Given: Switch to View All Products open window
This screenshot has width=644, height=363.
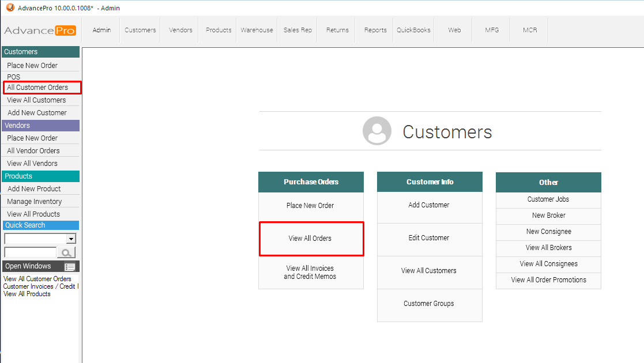Looking at the screenshot, I should pos(27,294).
